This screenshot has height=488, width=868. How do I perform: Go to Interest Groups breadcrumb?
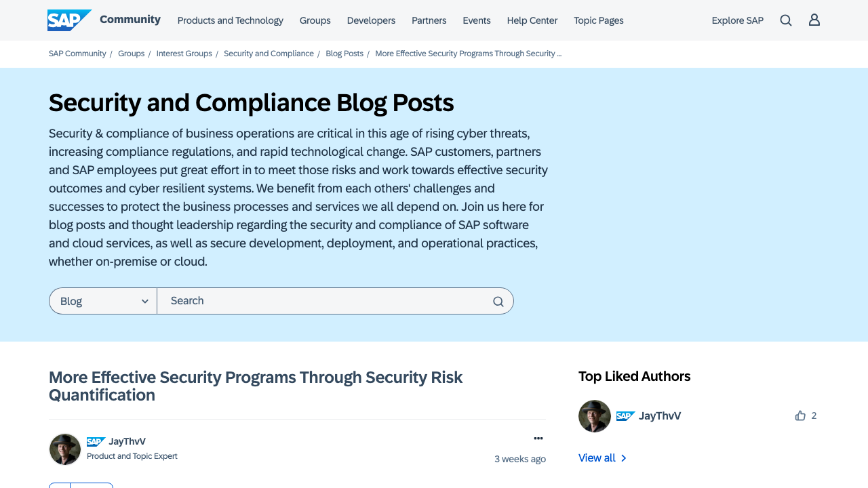click(x=184, y=54)
